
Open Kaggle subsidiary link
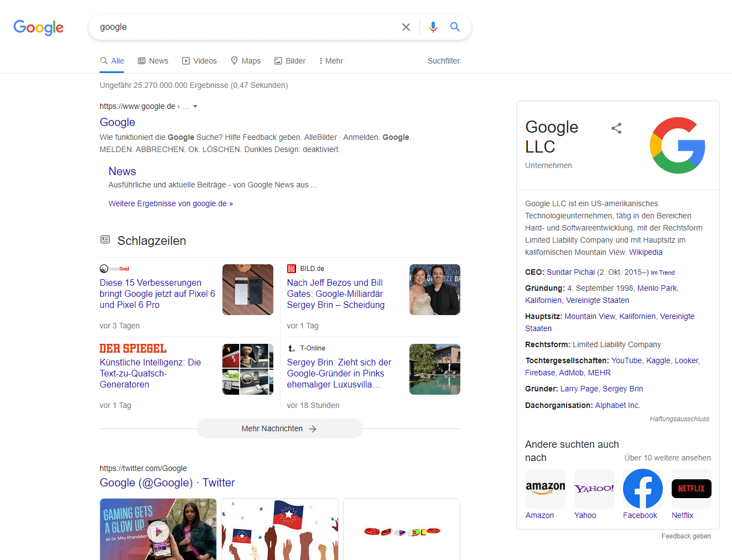pyautogui.click(x=658, y=360)
